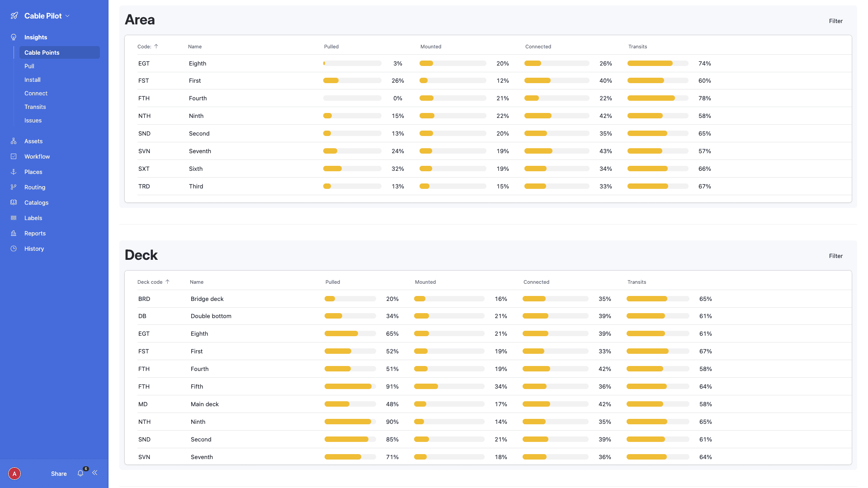This screenshot has height=488, width=868.
Task: Select the Insights lightbulb icon
Action: pyautogui.click(x=14, y=37)
